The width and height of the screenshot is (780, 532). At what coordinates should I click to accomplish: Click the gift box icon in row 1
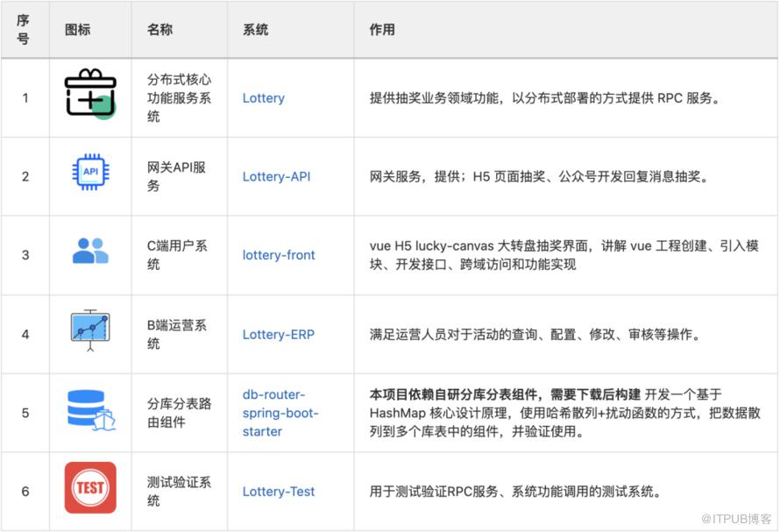point(90,94)
